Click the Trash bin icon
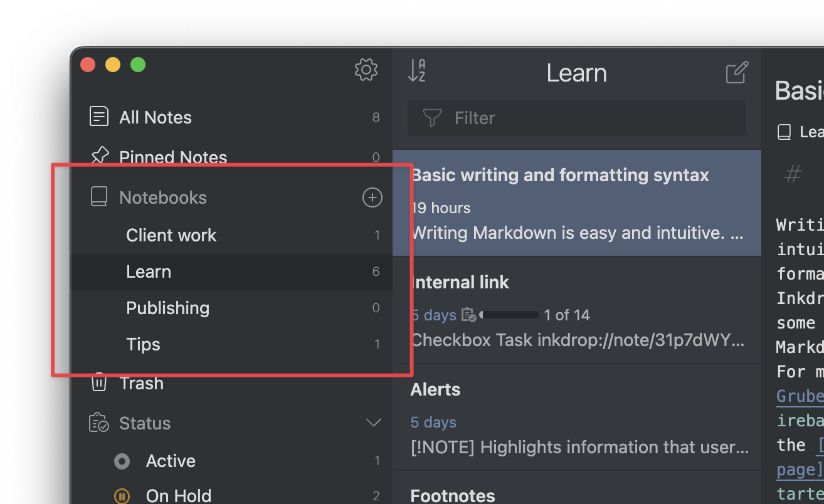The width and height of the screenshot is (824, 504). [x=99, y=382]
